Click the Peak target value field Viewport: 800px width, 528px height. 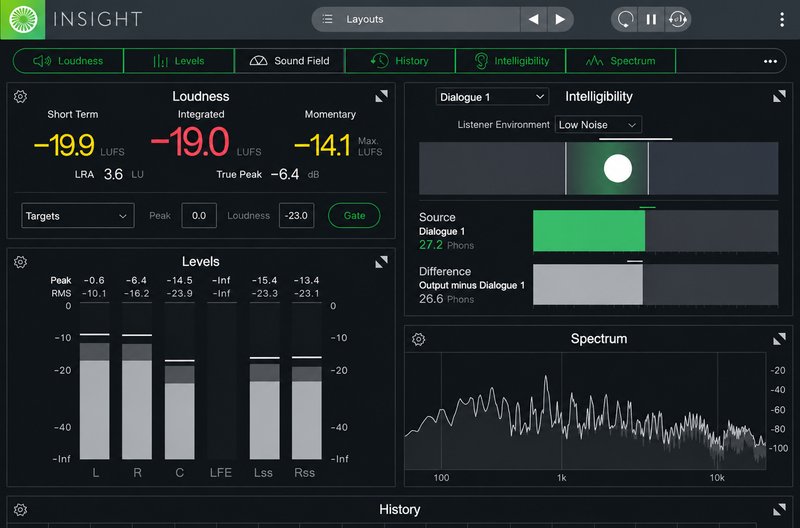click(x=199, y=216)
